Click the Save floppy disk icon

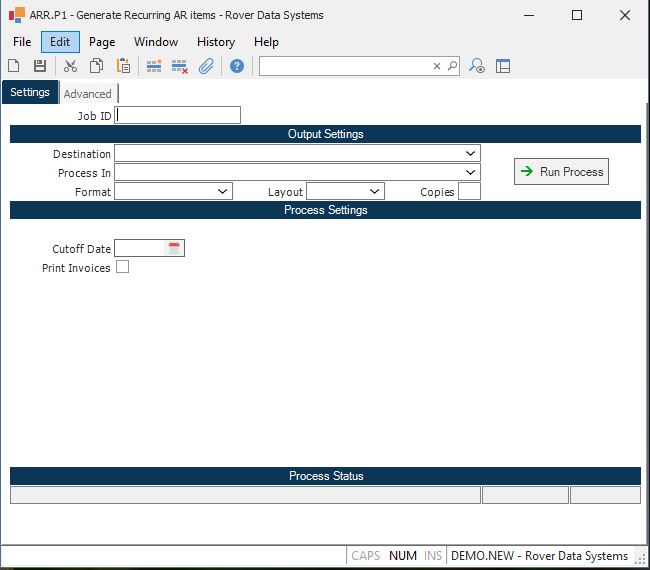pyautogui.click(x=40, y=66)
